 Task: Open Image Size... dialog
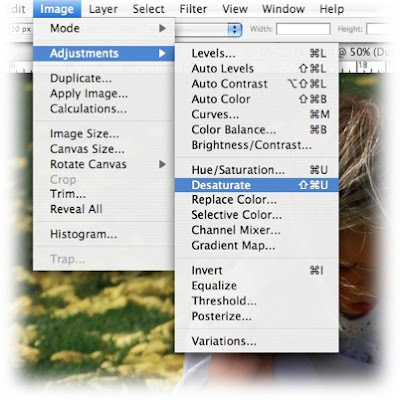pos(104,134)
